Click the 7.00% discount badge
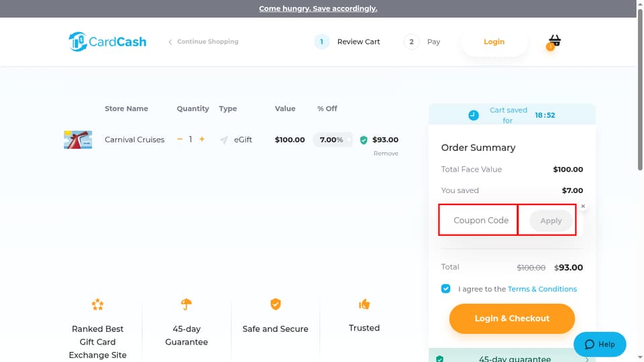Image resolution: width=644 pixels, height=362 pixels. click(332, 139)
